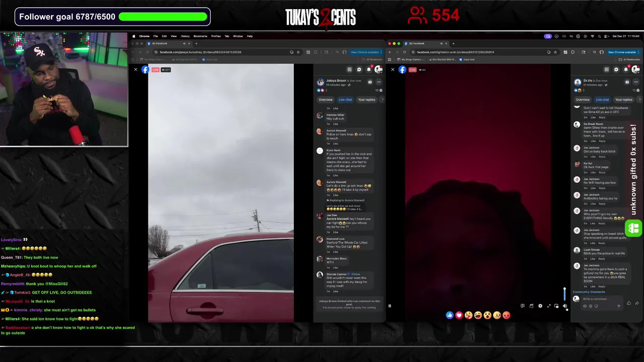Expand the right video to fullscreen
Viewport: 644px width, 362px height.
(x=549, y=306)
